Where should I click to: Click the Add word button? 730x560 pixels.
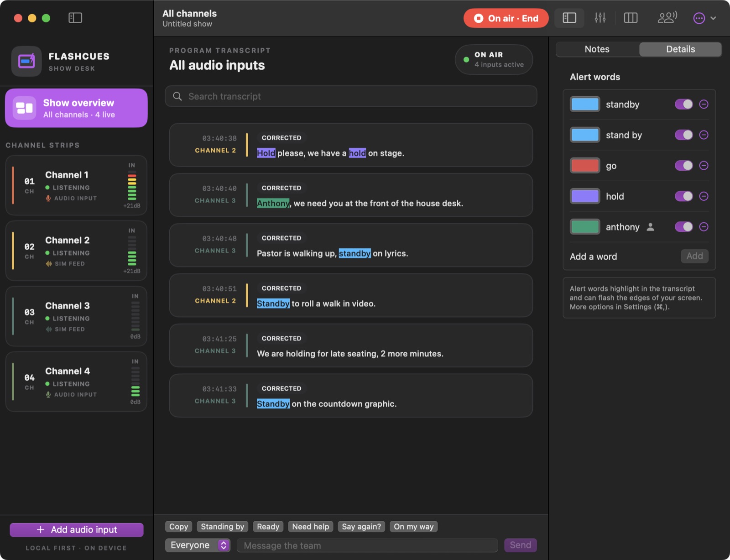click(x=694, y=256)
